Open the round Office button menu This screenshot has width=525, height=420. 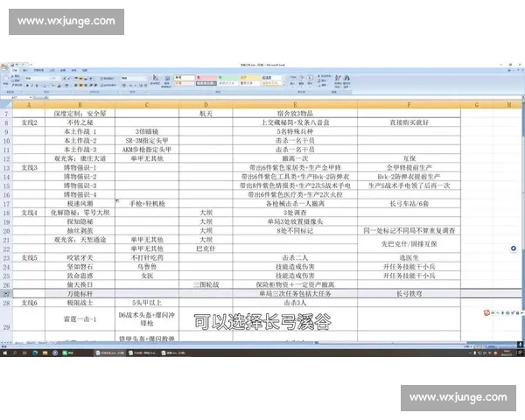coord(4,66)
